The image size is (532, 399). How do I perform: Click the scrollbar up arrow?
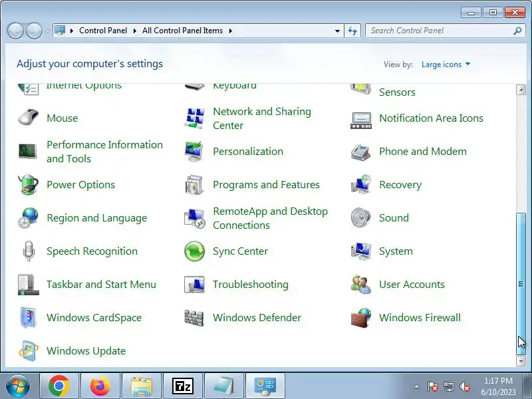coord(521,90)
